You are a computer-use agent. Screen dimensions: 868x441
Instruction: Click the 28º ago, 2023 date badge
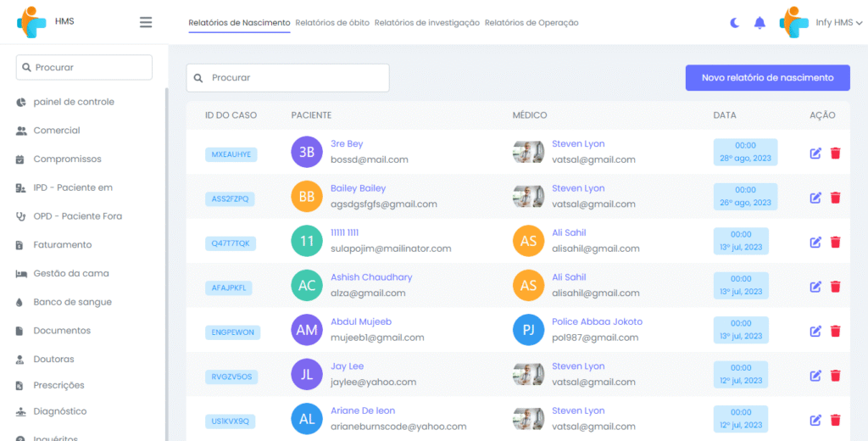(745, 152)
